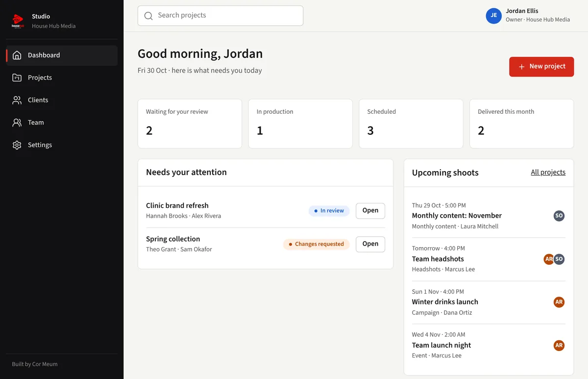Select the Scheduled stat card

411,124
